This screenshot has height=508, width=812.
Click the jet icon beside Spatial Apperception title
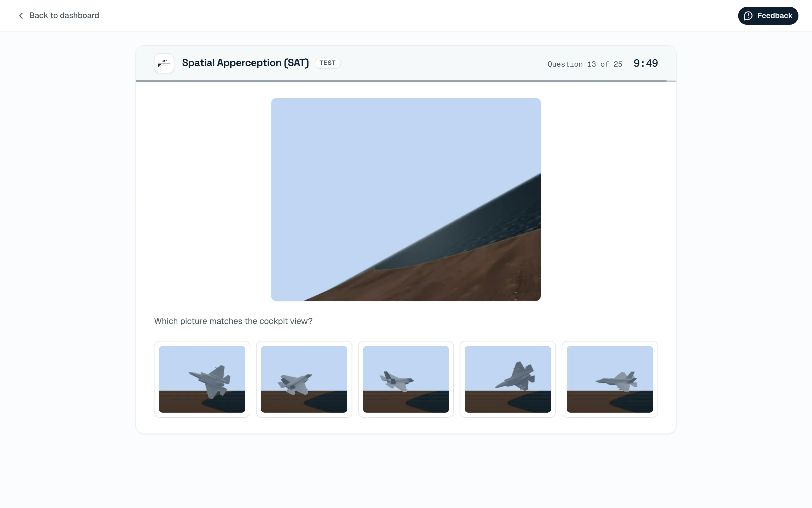[x=164, y=63]
